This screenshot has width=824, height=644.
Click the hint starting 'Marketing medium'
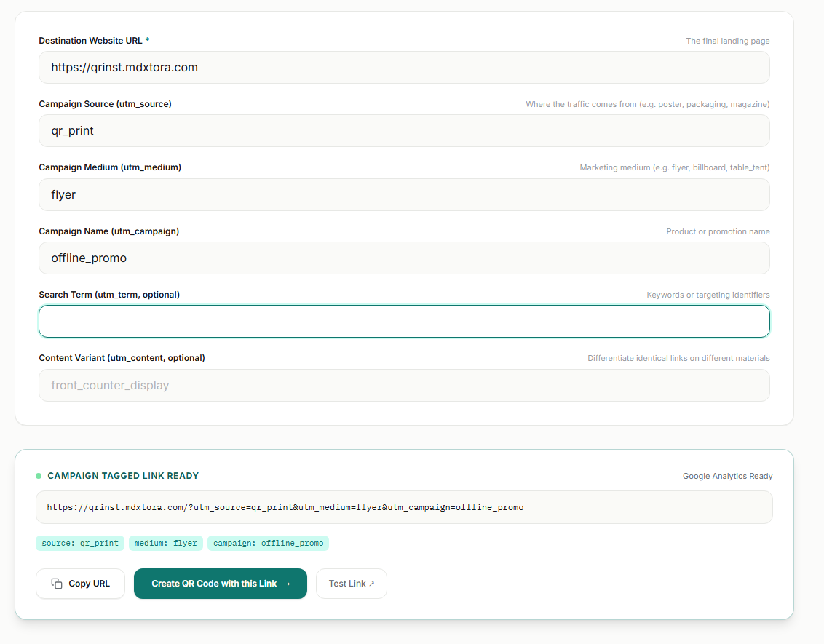pos(675,167)
